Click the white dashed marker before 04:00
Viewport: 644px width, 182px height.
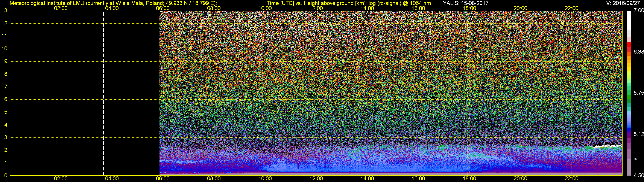click(103, 93)
